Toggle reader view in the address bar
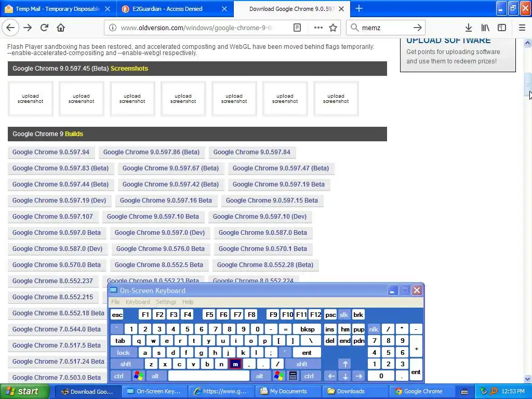The height and width of the screenshot is (399, 532). pyautogui.click(x=297, y=28)
